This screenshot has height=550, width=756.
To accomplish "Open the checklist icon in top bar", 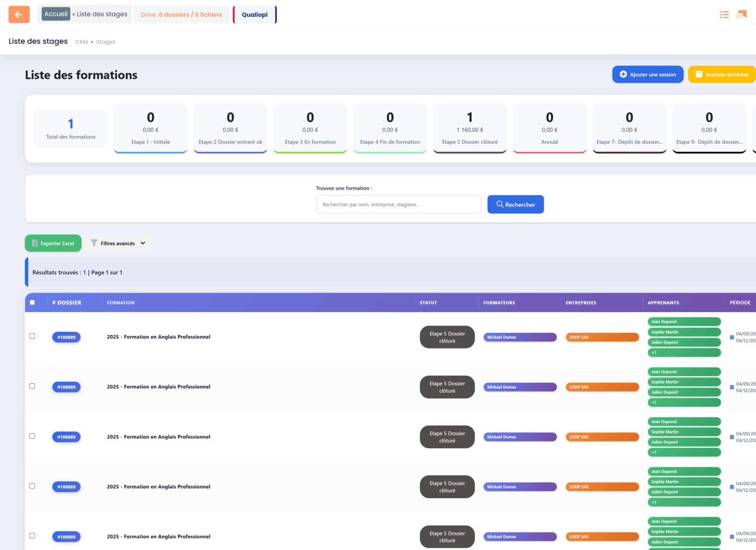I will click(x=724, y=15).
